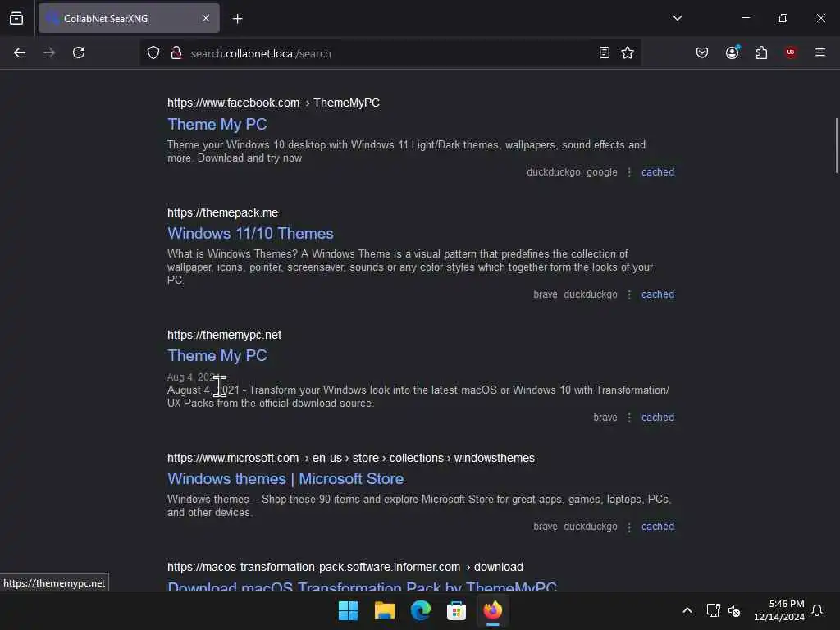This screenshot has height=630, width=840.
Task: View site security lock information
Action: click(x=176, y=52)
